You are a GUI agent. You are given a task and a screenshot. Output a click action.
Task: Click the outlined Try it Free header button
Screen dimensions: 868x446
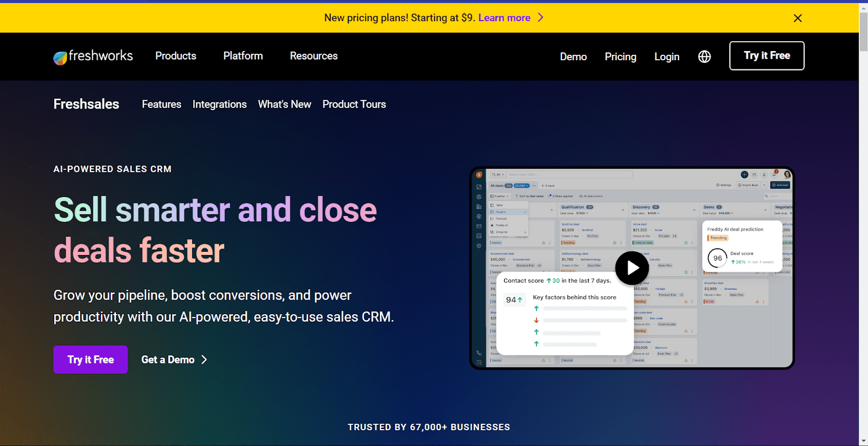(x=767, y=55)
